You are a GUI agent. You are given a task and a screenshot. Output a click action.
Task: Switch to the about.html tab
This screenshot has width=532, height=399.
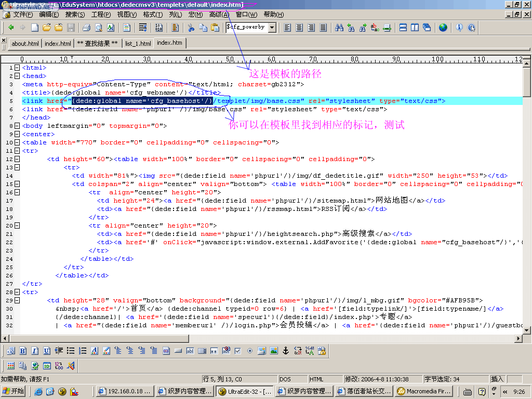pos(25,44)
